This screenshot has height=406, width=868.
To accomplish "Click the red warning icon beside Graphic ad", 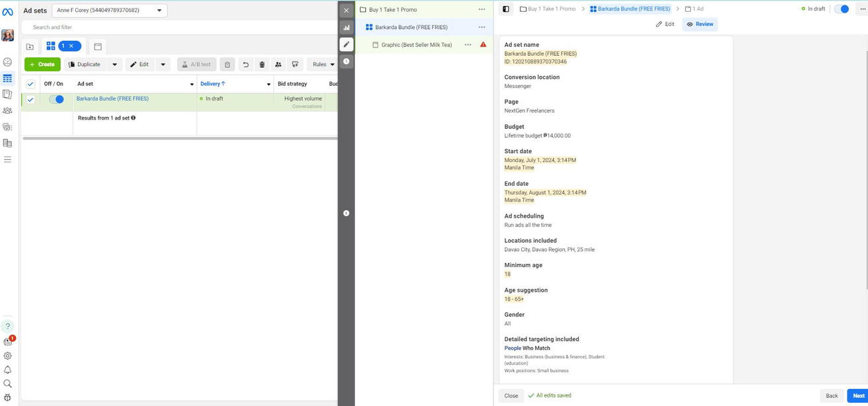I will 483,45.
